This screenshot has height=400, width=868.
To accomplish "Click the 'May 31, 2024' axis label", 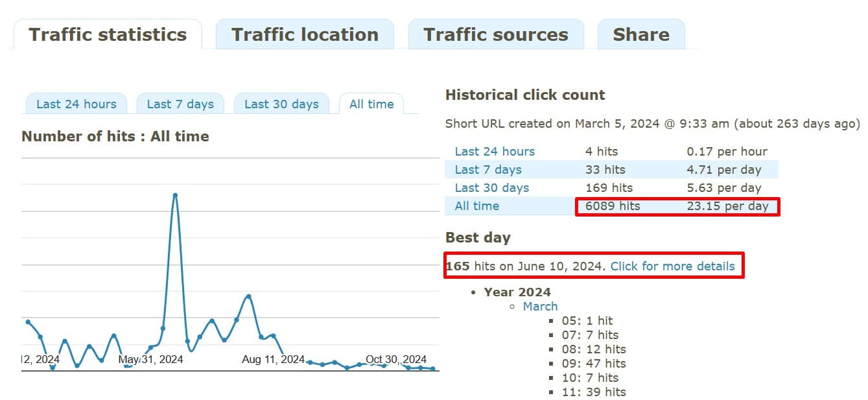I will tap(150, 359).
